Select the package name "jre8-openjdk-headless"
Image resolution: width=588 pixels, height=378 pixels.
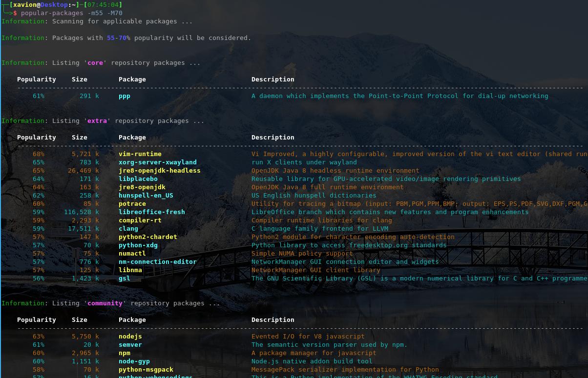point(160,171)
